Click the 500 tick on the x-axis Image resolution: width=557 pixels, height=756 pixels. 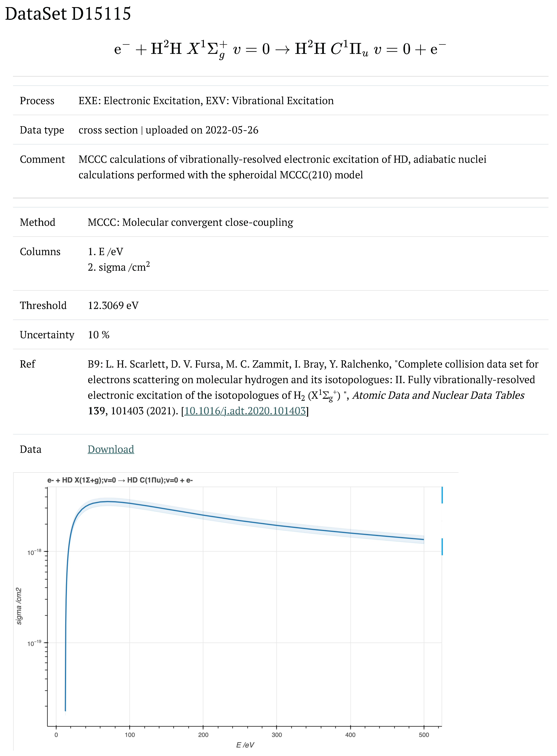click(424, 735)
